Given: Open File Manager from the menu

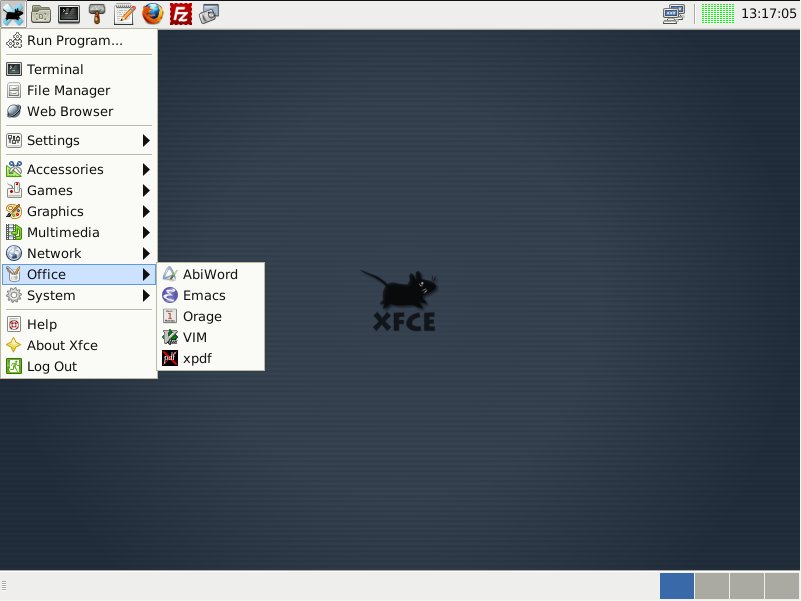Looking at the screenshot, I should [79, 91].
